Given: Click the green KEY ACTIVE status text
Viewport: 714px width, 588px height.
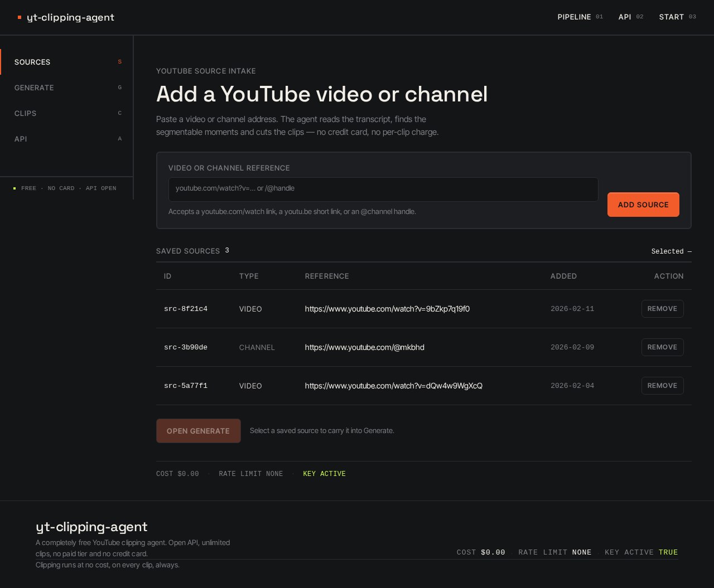Looking at the screenshot, I should point(325,474).
